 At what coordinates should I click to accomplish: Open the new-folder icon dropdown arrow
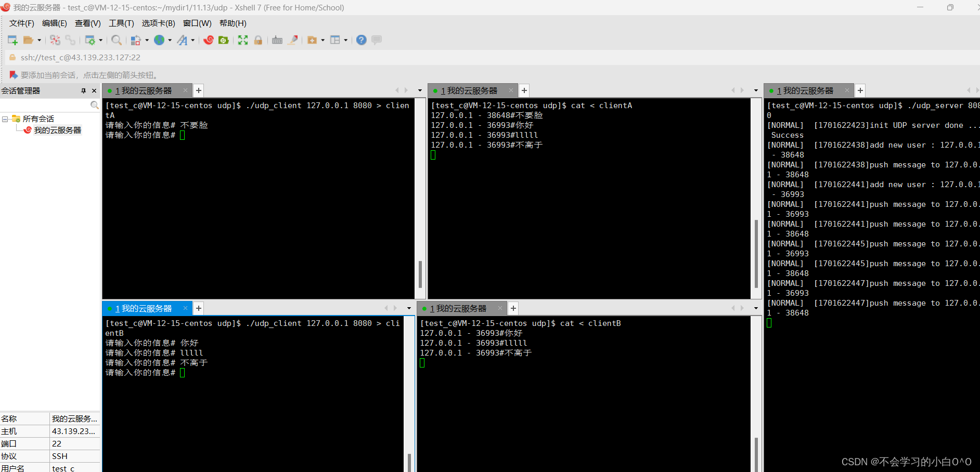pyautogui.click(x=323, y=40)
